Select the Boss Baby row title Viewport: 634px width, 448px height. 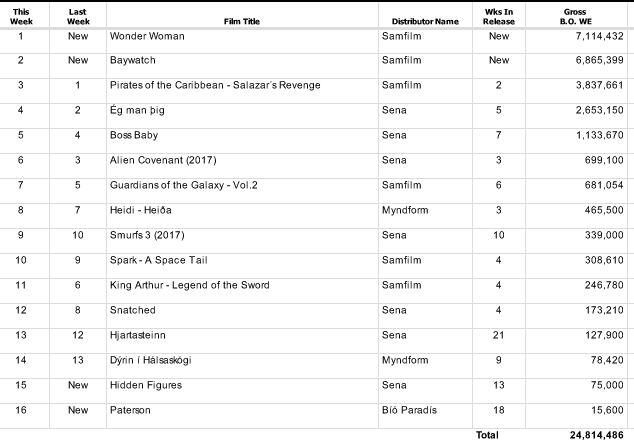point(134,135)
